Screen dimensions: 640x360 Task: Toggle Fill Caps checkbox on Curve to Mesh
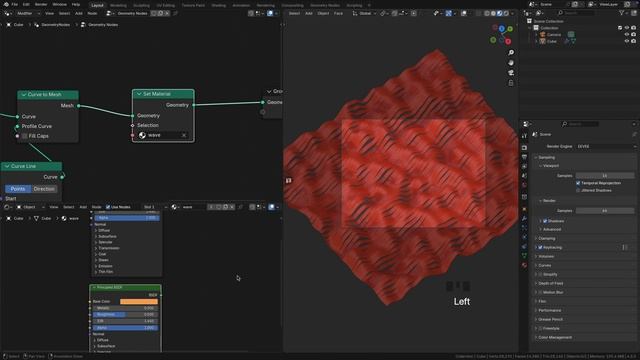(24, 136)
